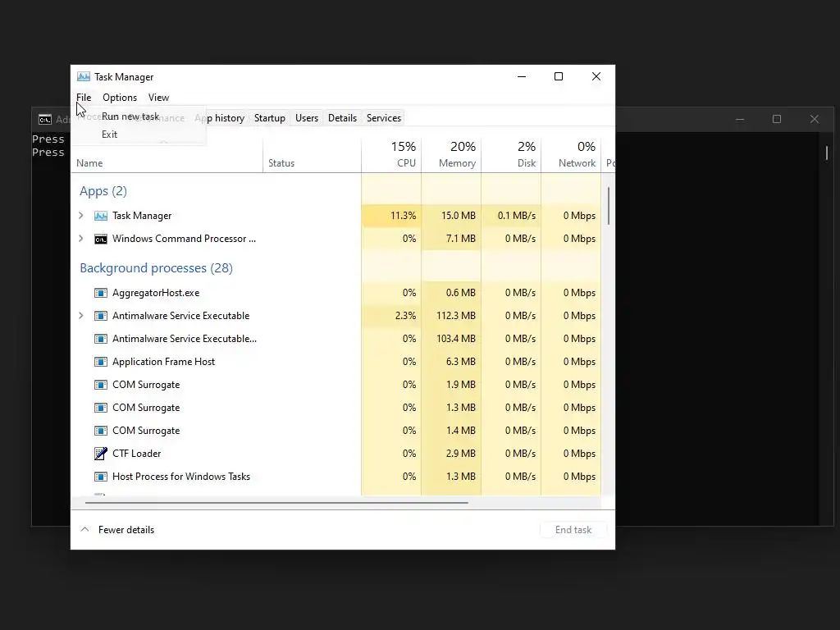Maximize the Command Prompt window behind
This screenshot has height=630, width=840.
click(x=777, y=119)
